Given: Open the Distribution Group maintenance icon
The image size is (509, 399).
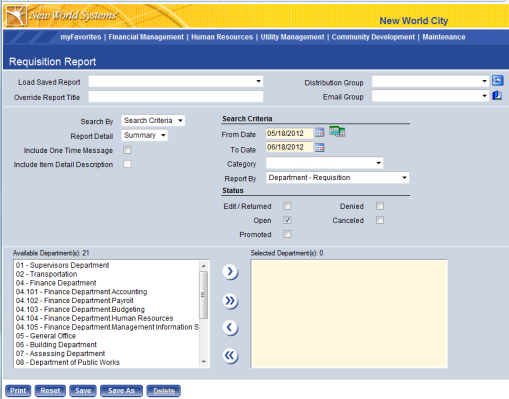Looking at the screenshot, I should tap(498, 81).
